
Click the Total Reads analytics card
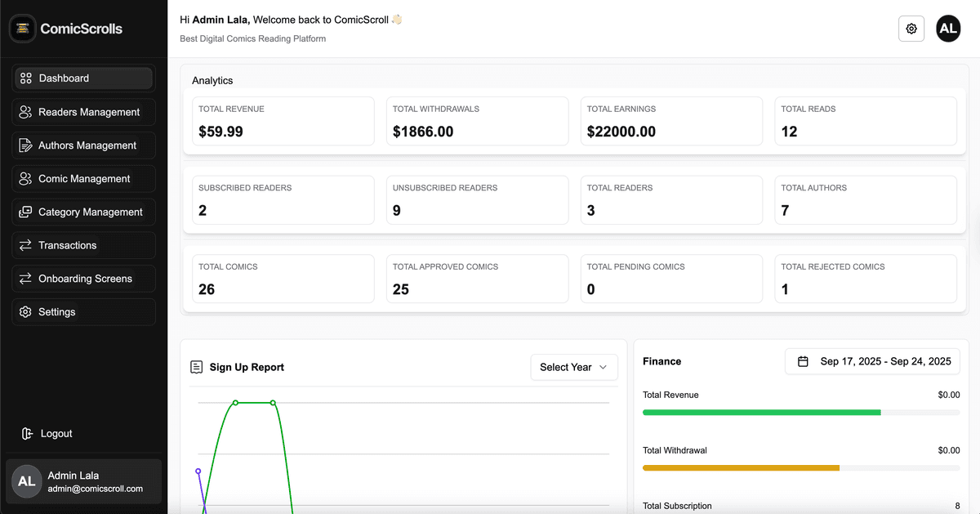[x=865, y=121]
